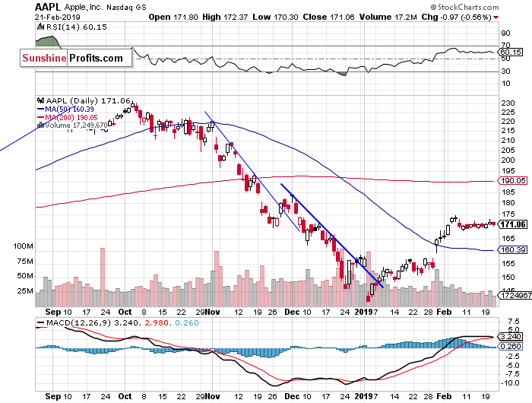Click the 75M volume axis label
Viewport: 532px width, 403px height.
[x=25, y=262]
